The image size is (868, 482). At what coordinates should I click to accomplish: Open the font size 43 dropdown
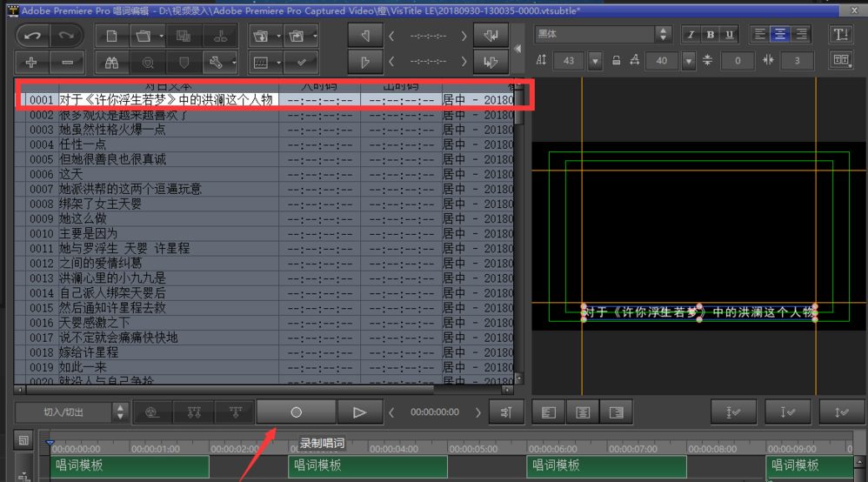[595, 61]
